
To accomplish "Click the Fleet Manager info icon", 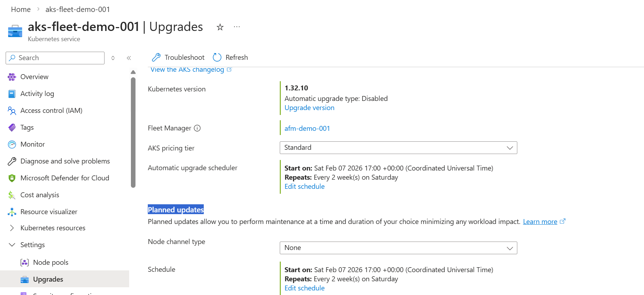I will click(197, 128).
